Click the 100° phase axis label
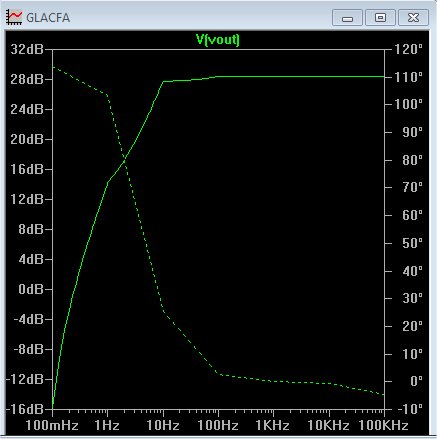The image size is (437, 439). (x=409, y=105)
